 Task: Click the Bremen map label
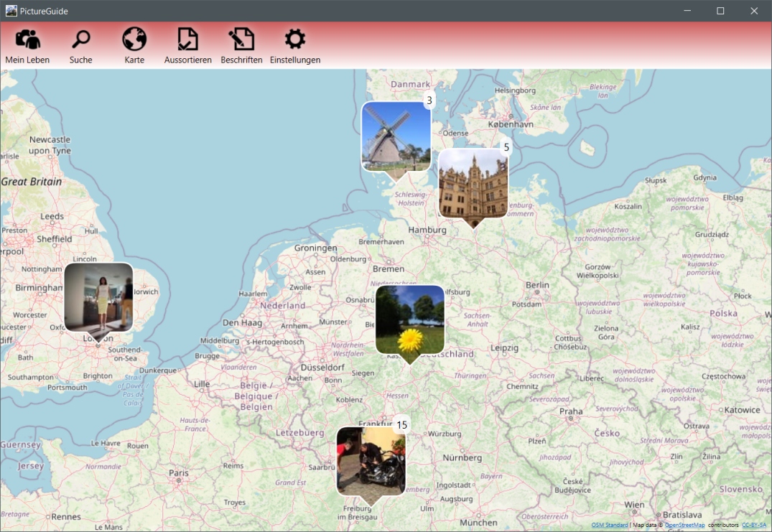pos(389,269)
